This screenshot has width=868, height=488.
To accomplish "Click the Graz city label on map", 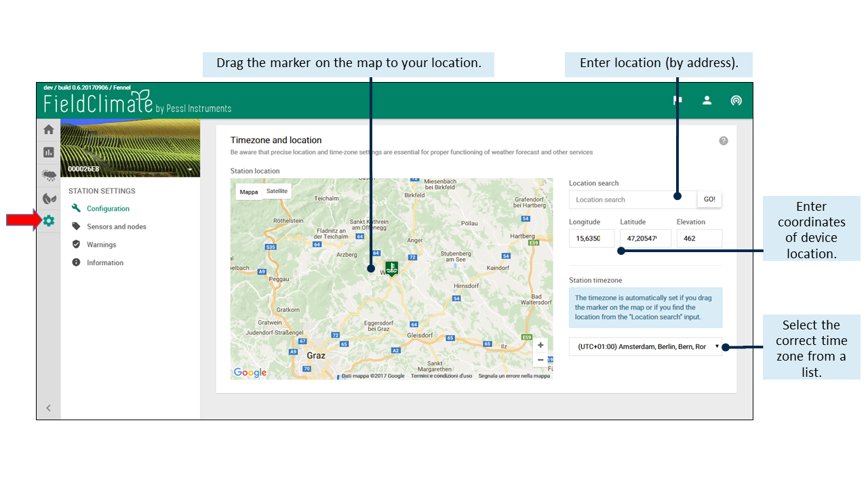I will click(316, 355).
